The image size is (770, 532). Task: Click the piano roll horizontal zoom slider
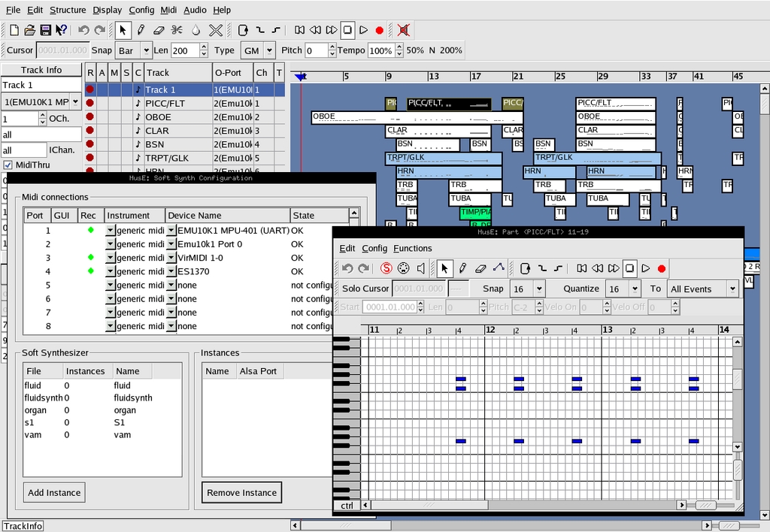pos(705,506)
